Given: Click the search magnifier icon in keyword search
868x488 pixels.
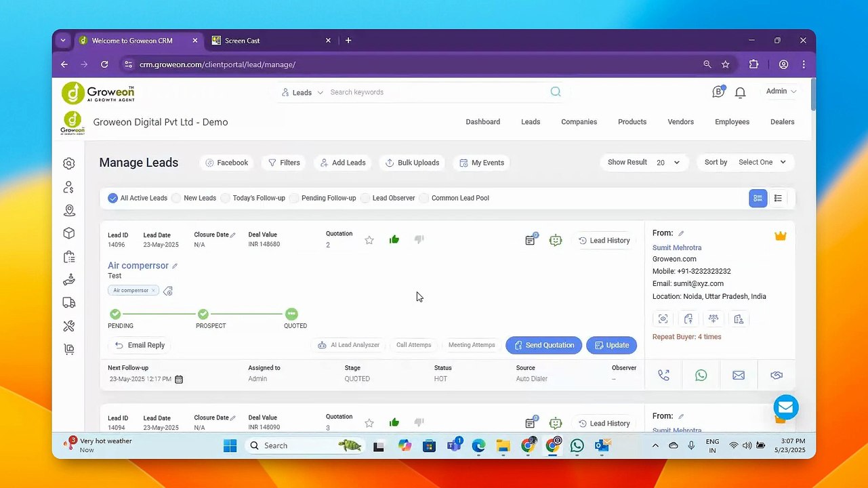Looking at the screenshot, I should tap(556, 92).
